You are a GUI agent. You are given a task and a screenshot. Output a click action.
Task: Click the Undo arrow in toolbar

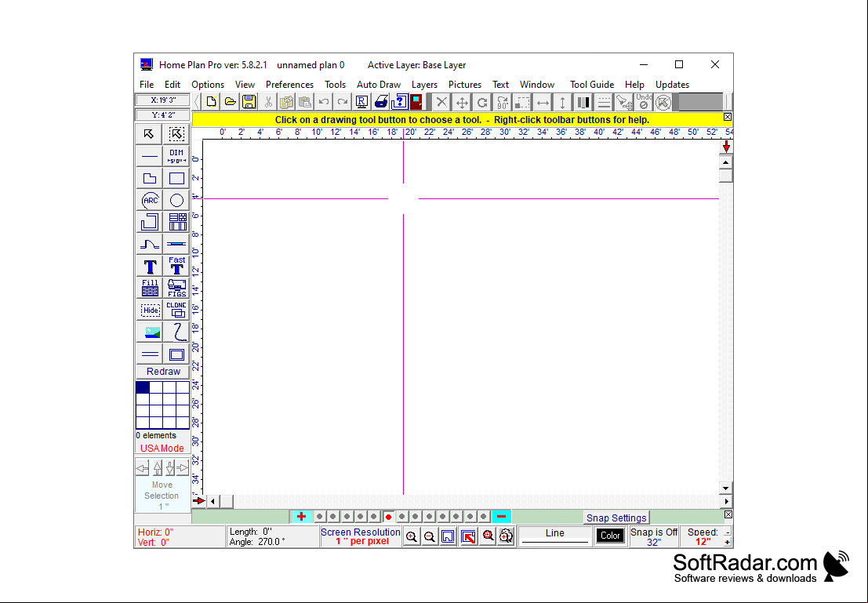click(x=324, y=102)
